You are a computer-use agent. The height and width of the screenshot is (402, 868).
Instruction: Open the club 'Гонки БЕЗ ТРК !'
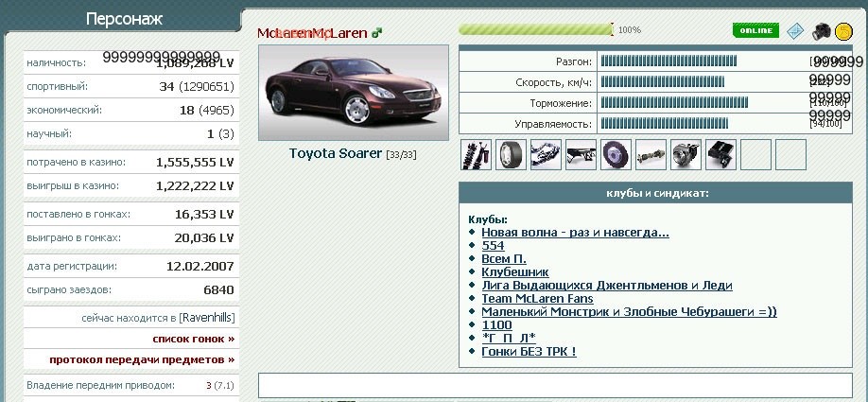point(529,352)
